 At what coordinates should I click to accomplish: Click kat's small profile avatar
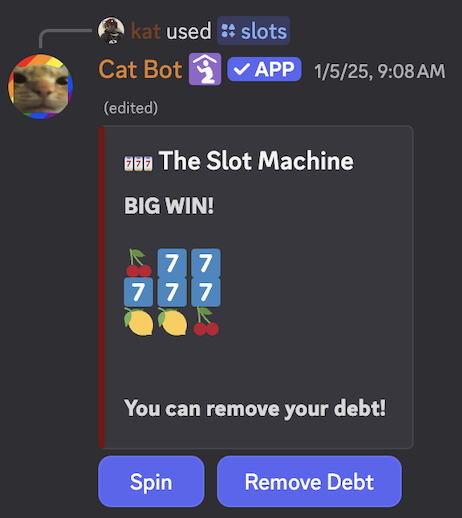point(111,31)
